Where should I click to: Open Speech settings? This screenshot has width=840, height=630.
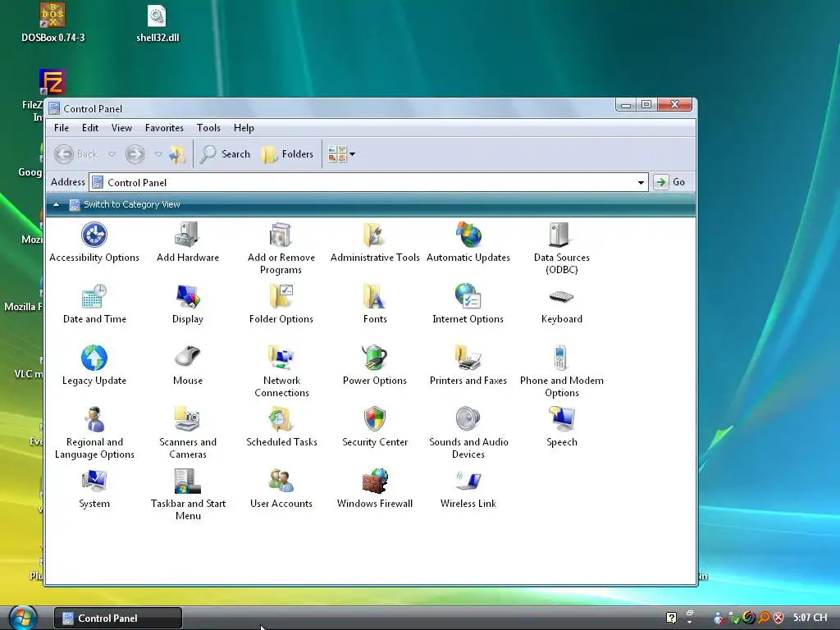[x=561, y=427]
